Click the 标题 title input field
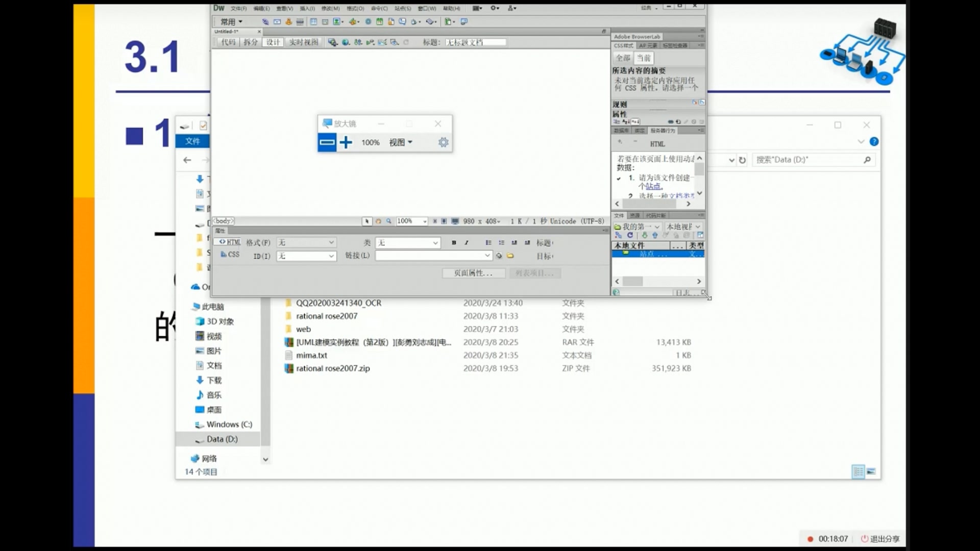Image resolution: width=980 pixels, height=551 pixels. 475,42
